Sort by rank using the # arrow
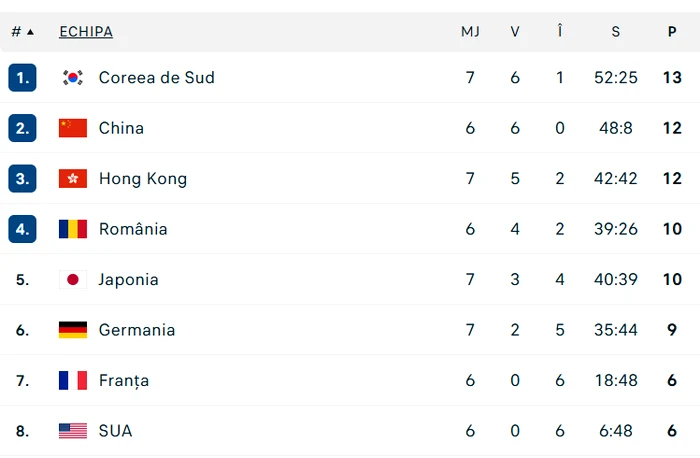Viewport: 700px width, 458px height. pos(23,32)
